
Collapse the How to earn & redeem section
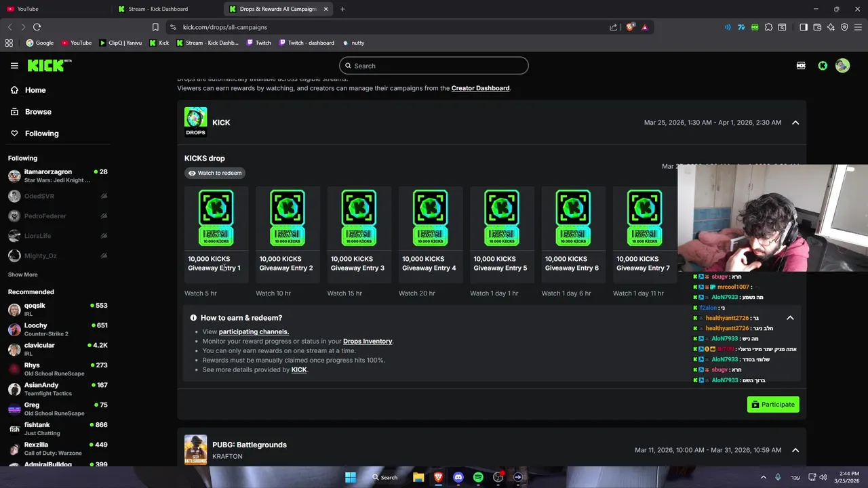(790, 318)
